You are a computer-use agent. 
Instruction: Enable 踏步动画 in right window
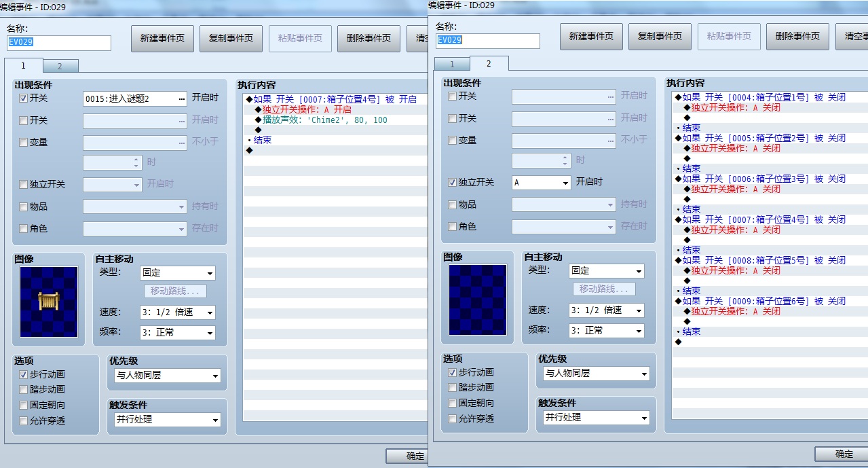point(453,388)
